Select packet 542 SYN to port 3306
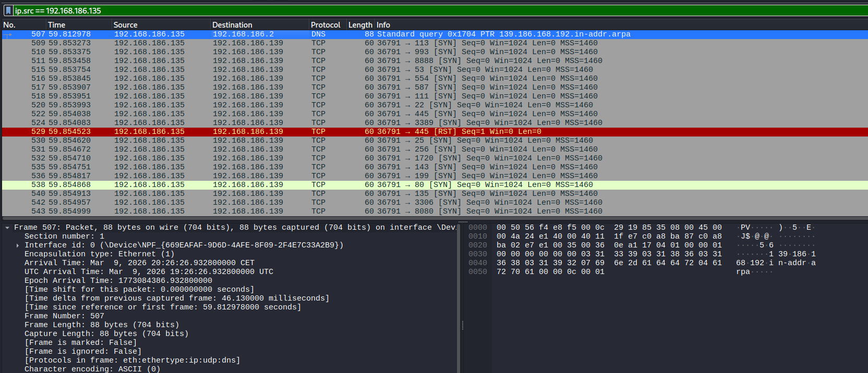 pos(435,202)
